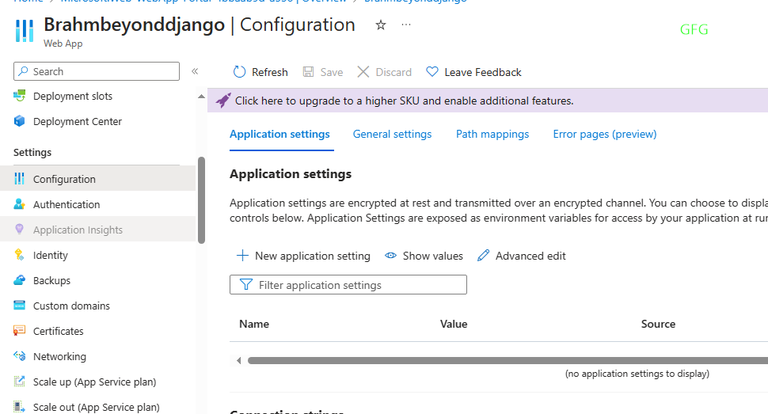768x414 pixels.
Task: Click the Configuration sliders icon in sidebar
Action: point(19,179)
